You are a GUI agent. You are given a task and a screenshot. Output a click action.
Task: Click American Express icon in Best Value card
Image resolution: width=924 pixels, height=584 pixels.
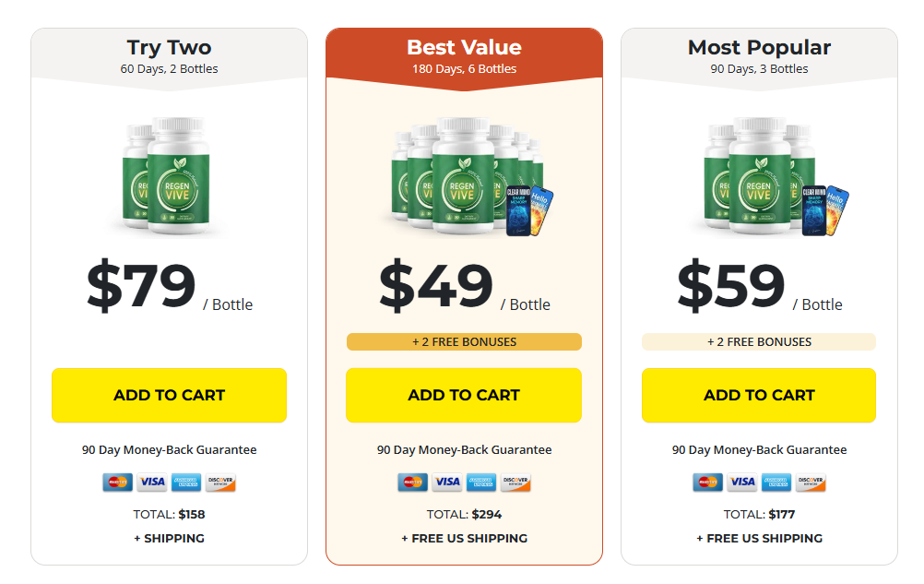pos(481,482)
